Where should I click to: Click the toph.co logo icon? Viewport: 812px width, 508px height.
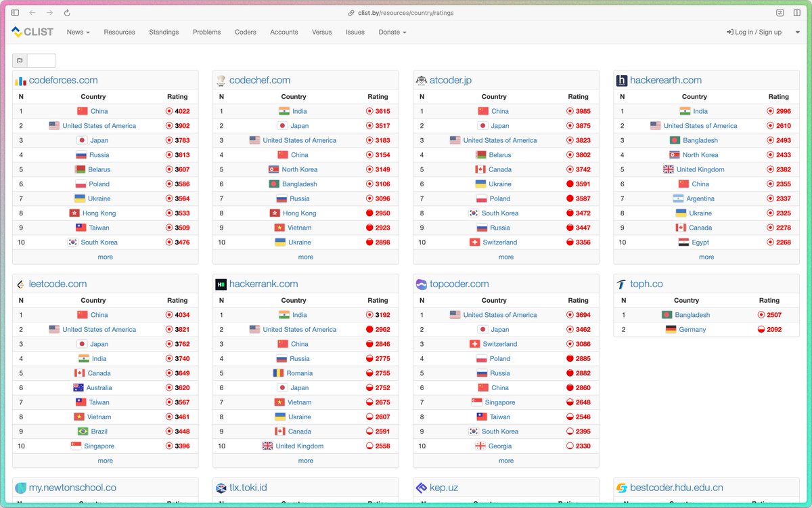coord(621,284)
